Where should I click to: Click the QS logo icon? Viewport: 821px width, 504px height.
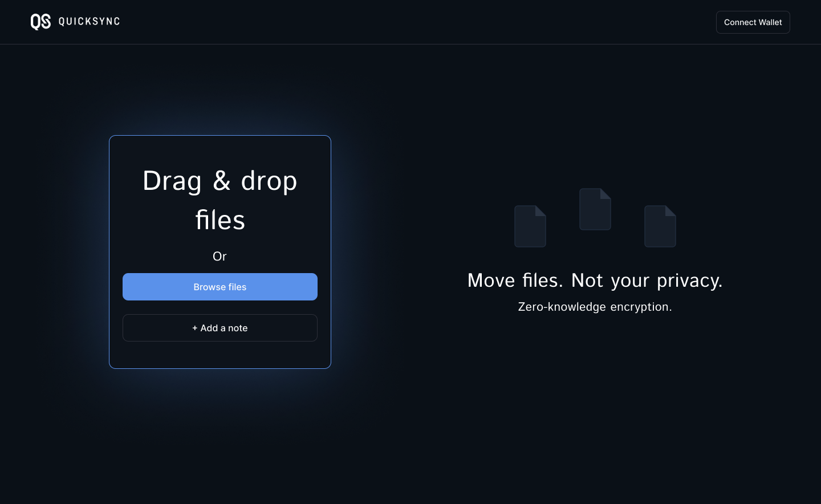(40, 22)
